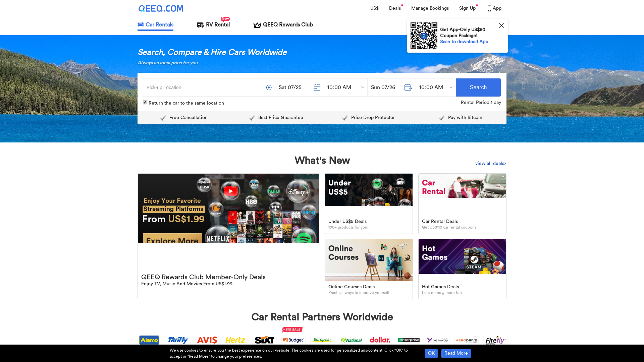644x362 pixels.
Task: Click the Price Drop Protector text
Action: click(x=373, y=118)
